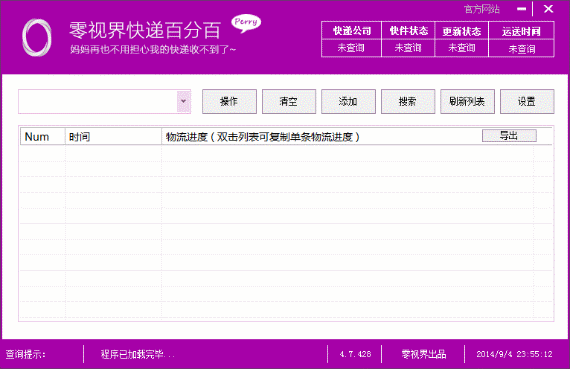The width and height of the screenshot is (570, 369).
Task: Click 未查询 value under 快件状态
Action: click(408, 48)
